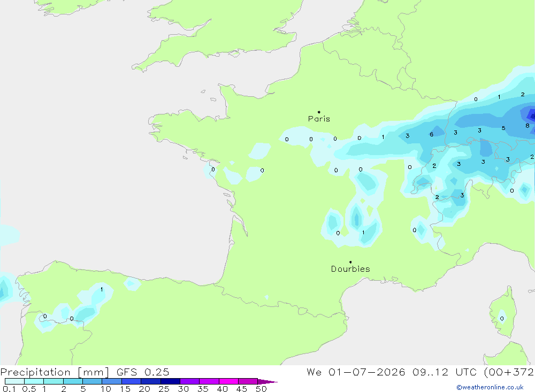The image size is (535, 392).
Task: Click the precipitation value 1 in northern Spain
Action: [102, 289]
